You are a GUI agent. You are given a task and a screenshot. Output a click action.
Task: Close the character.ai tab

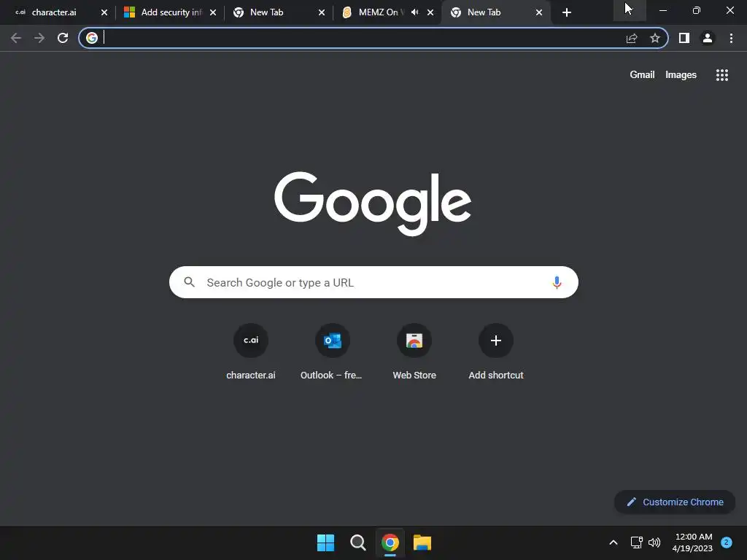(104, 12)
